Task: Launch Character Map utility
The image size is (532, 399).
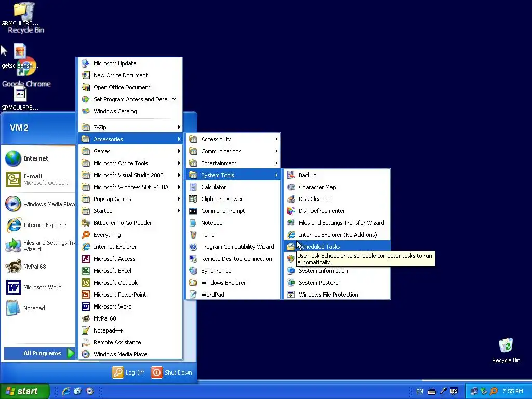Action: tap(337, 187)
